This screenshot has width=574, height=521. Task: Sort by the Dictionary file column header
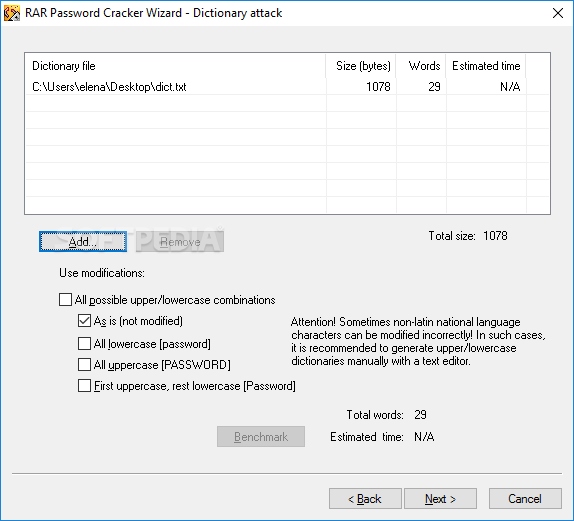(x=175, y=66)
